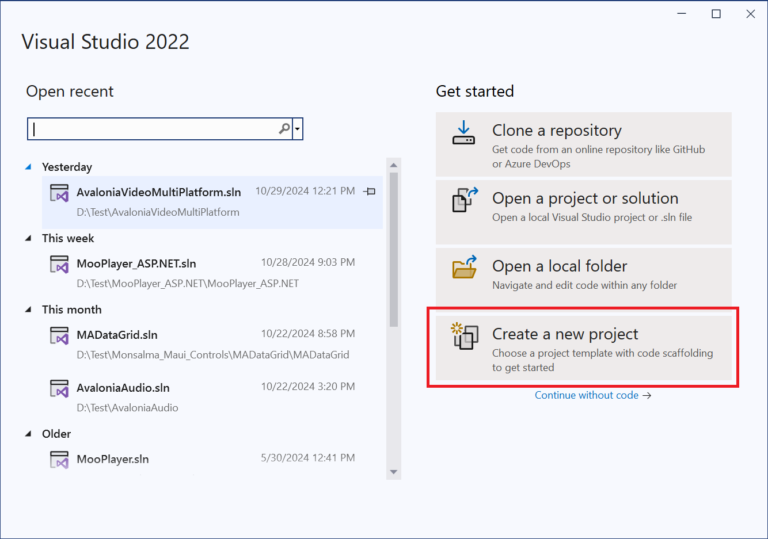
Task: Click the Clone a repository button title
Action: [x=556, y=131]
